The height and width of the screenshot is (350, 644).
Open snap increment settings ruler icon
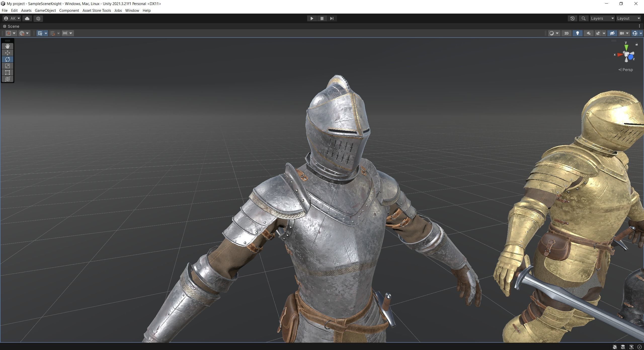pyautogui.click(x=65, y=33)
